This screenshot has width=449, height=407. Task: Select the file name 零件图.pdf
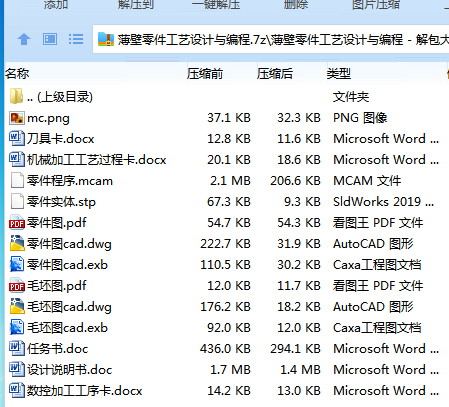57,223
